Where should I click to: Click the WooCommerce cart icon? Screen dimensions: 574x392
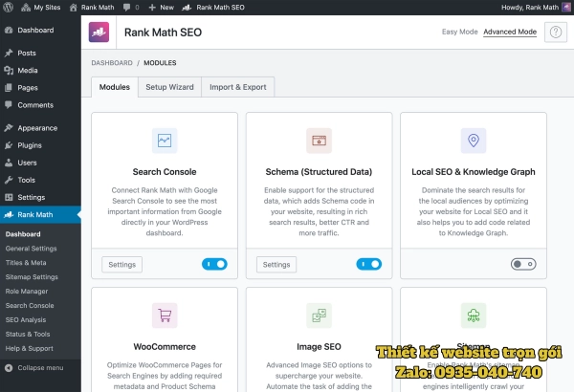point(165,316)
